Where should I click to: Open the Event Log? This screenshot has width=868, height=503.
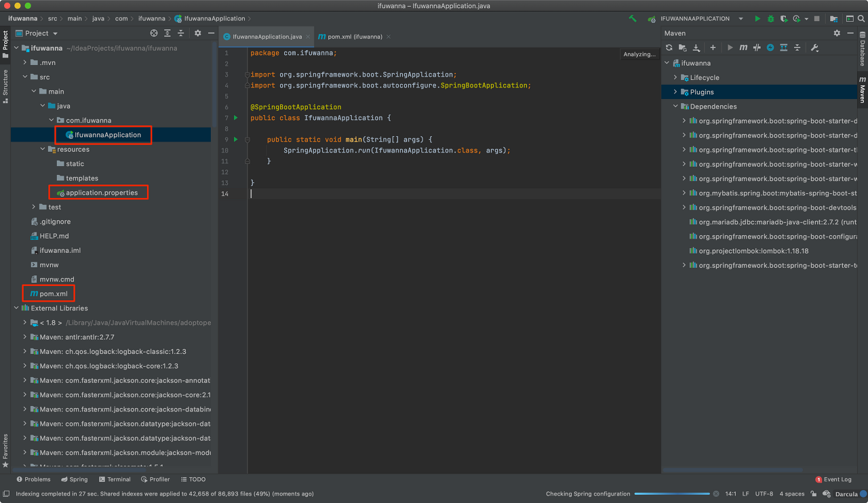(x=833, y=479)
